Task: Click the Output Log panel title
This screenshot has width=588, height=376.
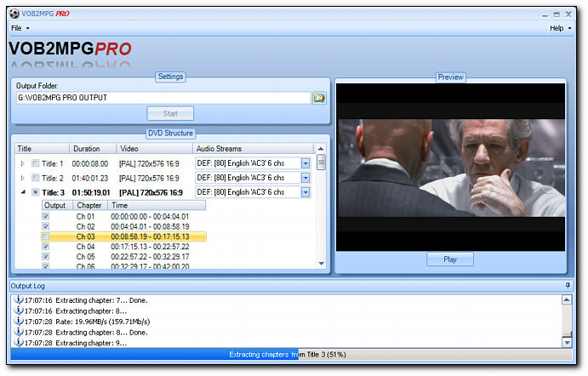Action: 27,286
